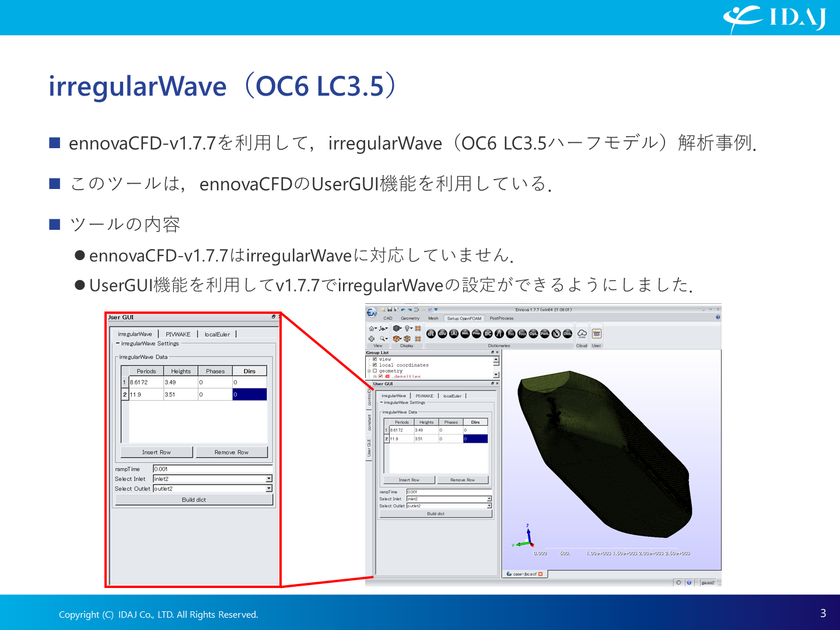The height and width of the screenshot is (630, 840).
Task: Open the |A| dictionary icon
Action: pos(454,334)
